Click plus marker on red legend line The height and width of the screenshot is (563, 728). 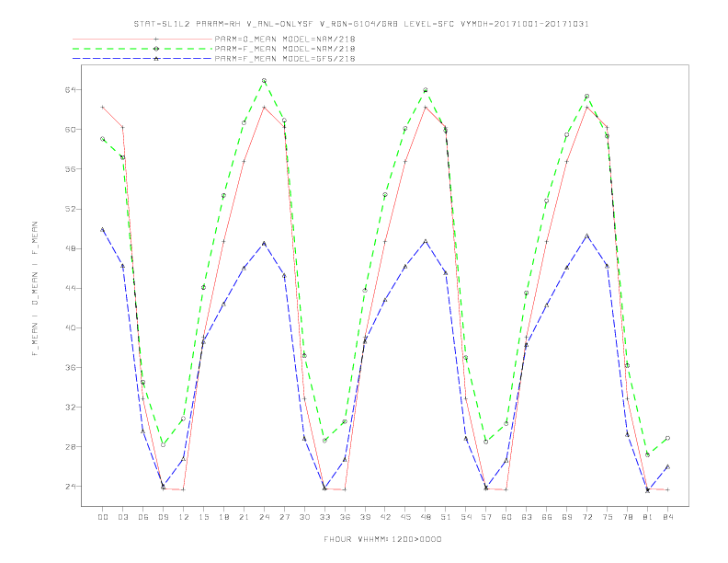156,39
